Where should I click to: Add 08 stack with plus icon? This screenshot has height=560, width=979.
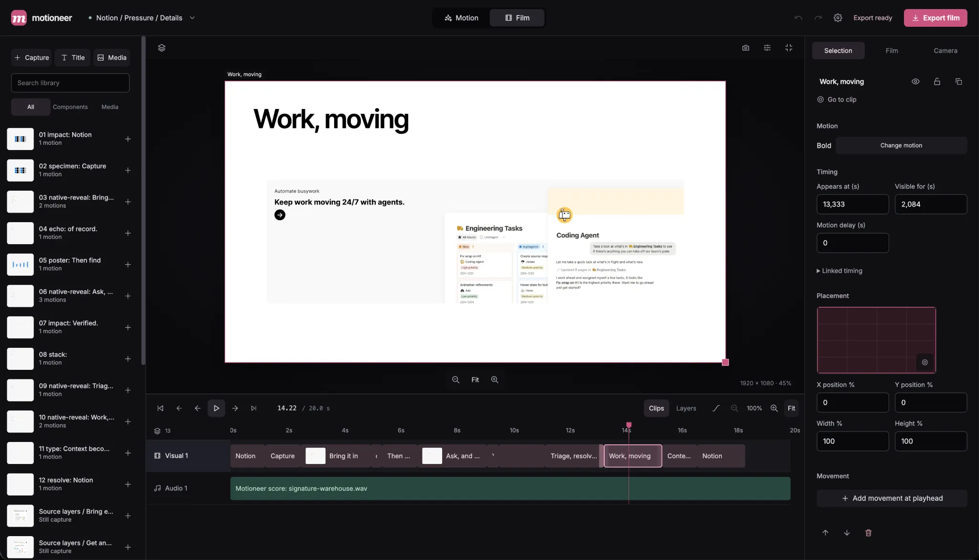[x=128, y=359]
